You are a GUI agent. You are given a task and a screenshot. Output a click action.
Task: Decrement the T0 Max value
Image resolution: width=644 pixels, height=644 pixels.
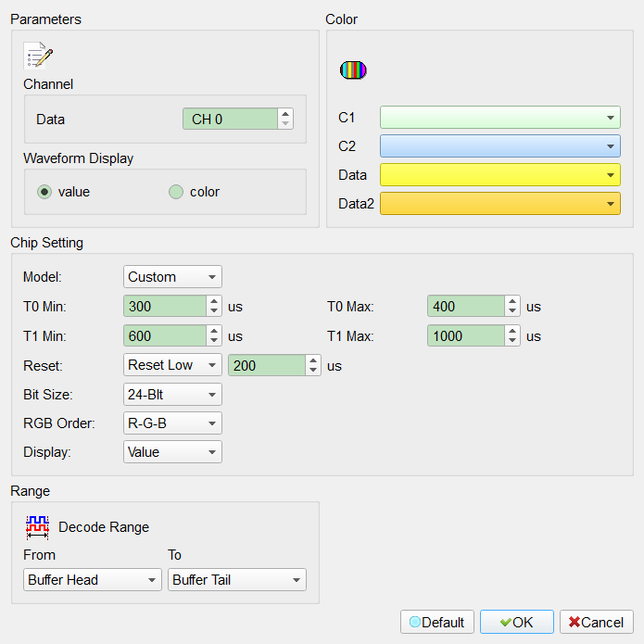coord(512,311)
